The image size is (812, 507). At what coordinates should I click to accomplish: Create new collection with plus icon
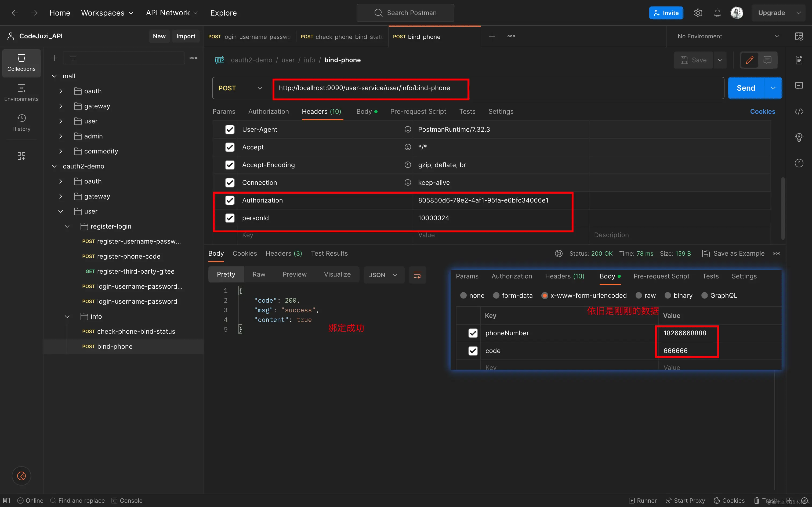[x=54, y=58]
